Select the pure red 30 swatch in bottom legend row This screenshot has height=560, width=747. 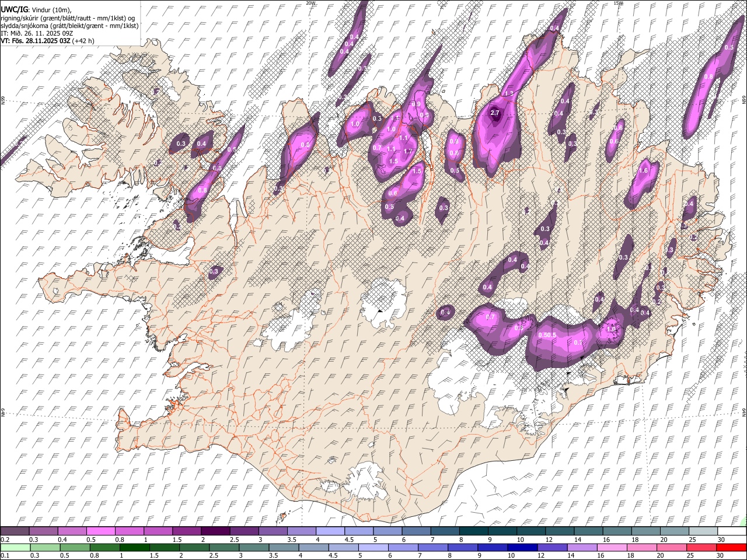coord(731,548)
